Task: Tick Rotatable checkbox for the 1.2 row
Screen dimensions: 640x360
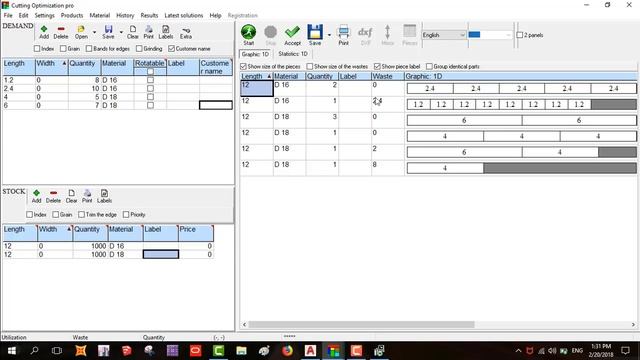Action: pyautogui.click(x=150, y=80)
